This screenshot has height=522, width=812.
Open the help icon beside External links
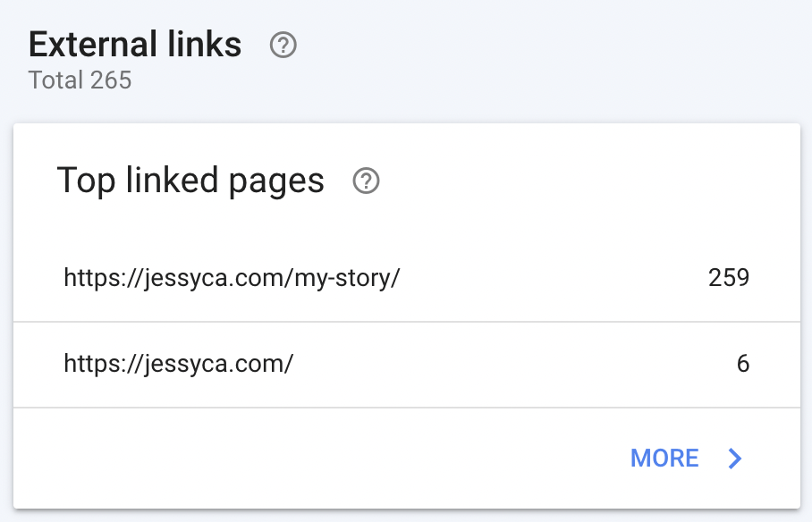[283, 45]
